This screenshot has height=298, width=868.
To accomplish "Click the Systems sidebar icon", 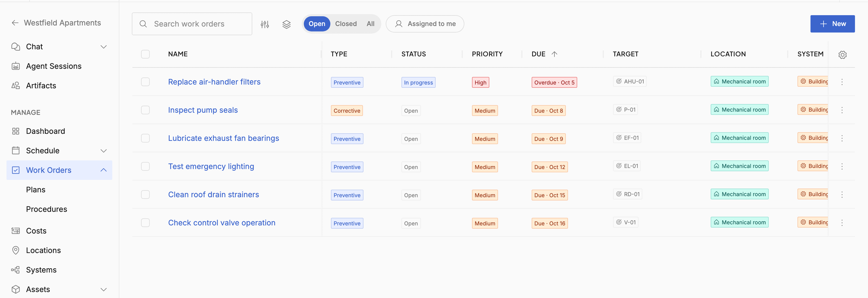I will [x=15, y=270].
